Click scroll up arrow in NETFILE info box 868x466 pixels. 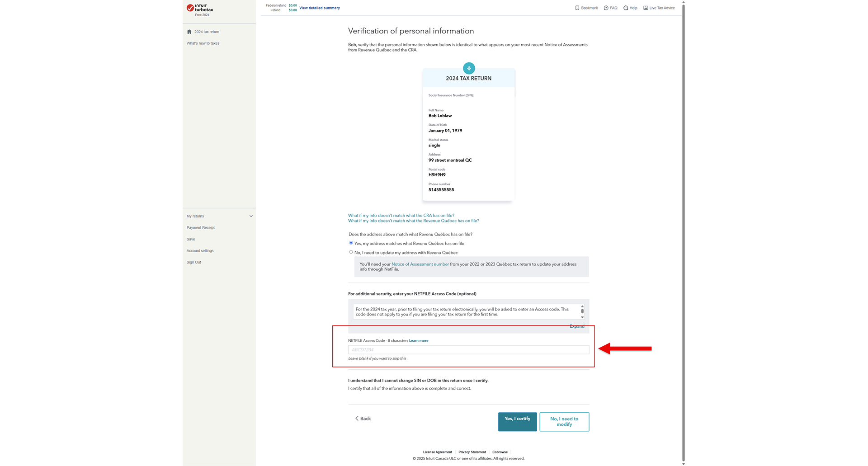(x=582, y=306)
